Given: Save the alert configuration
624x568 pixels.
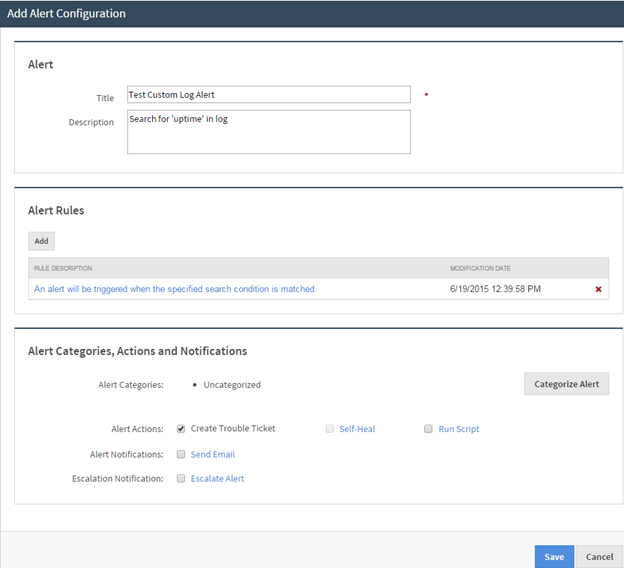Looking at the screenshot, I should tap(554, 556).
